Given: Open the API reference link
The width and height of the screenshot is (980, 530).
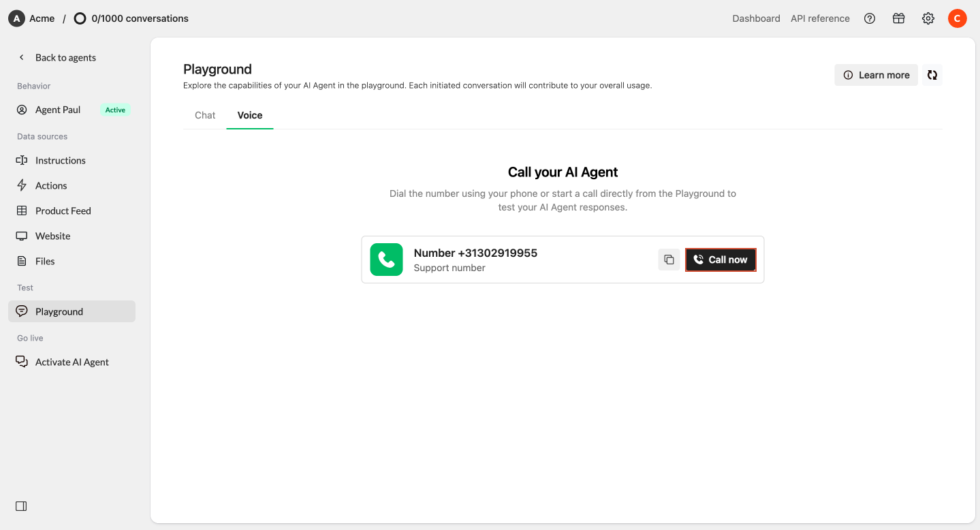Looking at the screenshot, I should click(820, 18).
